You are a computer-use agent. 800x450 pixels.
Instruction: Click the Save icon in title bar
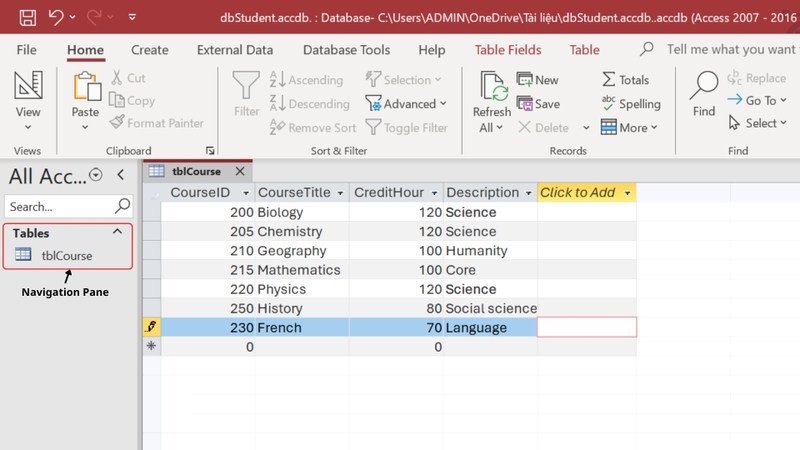tap(28, 17)
